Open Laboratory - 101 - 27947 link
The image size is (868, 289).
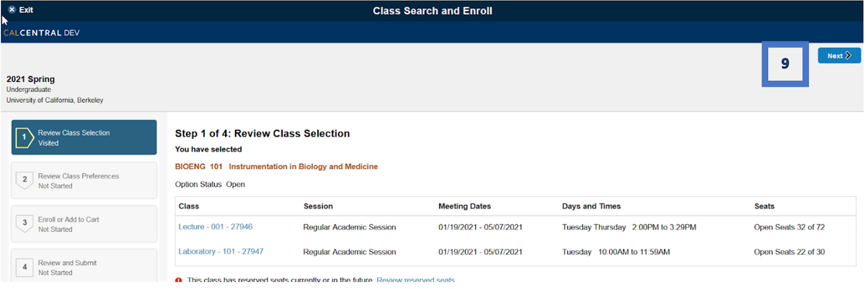(221, 252)
